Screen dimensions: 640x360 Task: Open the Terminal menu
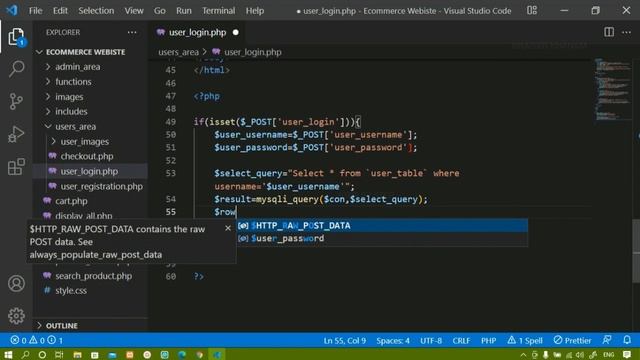pos(218,11)
